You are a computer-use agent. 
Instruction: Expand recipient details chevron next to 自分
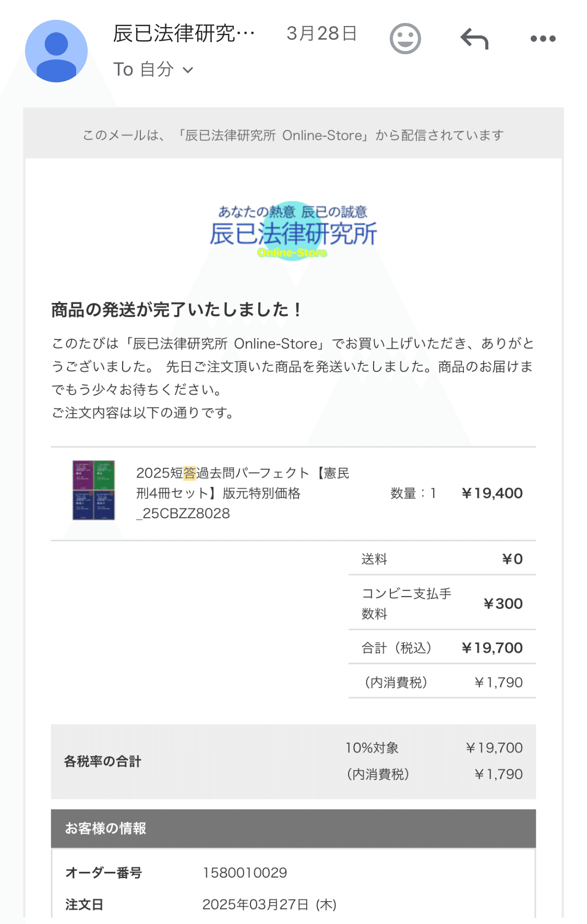(188, 70)
